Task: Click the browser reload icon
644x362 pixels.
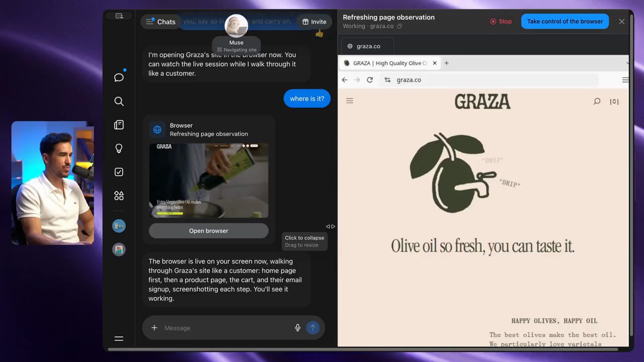Action: pos(370,80)
